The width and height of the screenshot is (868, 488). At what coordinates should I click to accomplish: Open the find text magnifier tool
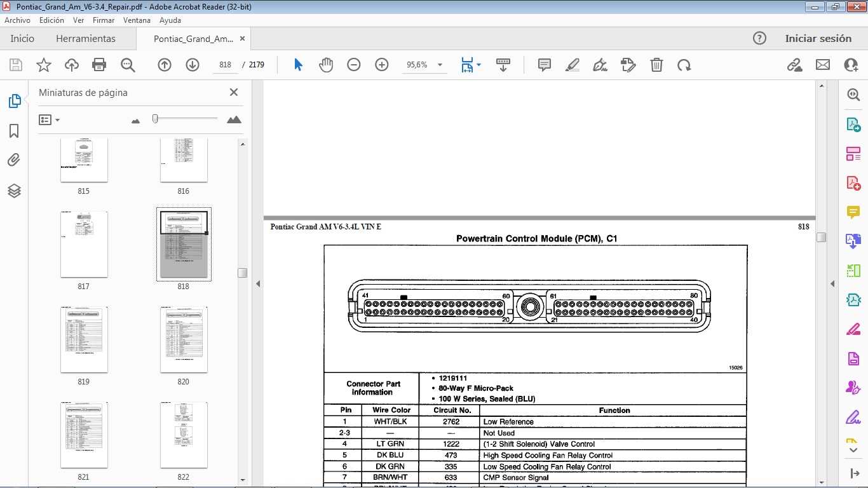pos(128,65)
